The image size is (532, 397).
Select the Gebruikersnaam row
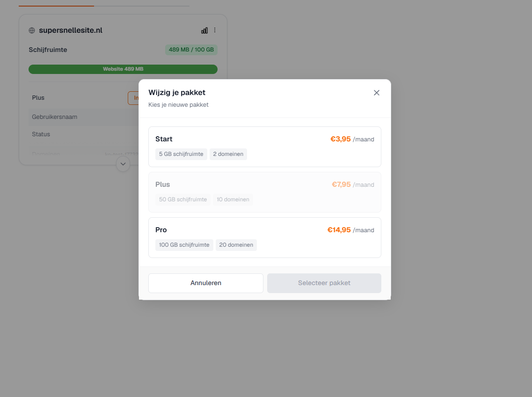click(x=84, y=117)
